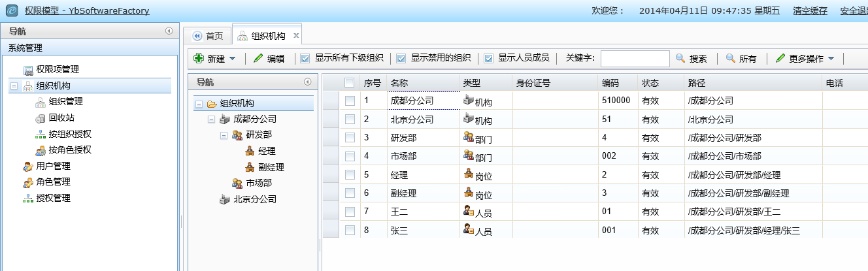Open the 更多操作 dropdown menu
868x271 pixels.
(x=805, y=59)
